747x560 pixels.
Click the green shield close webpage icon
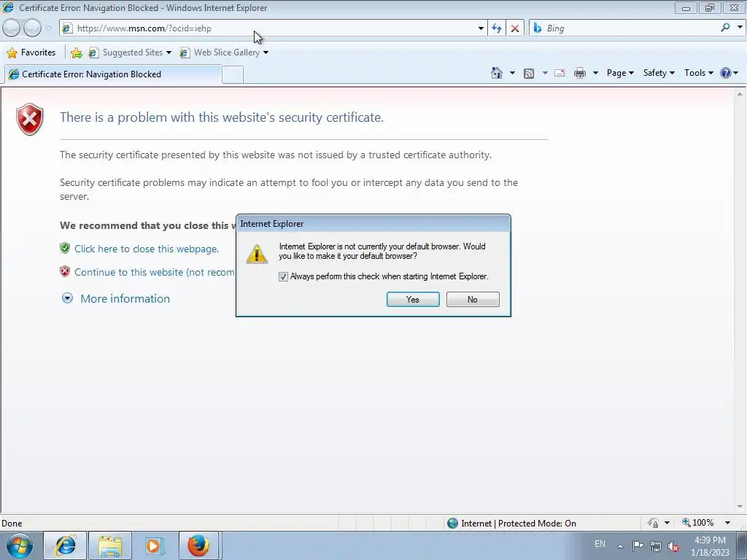(x=65, y=248)
